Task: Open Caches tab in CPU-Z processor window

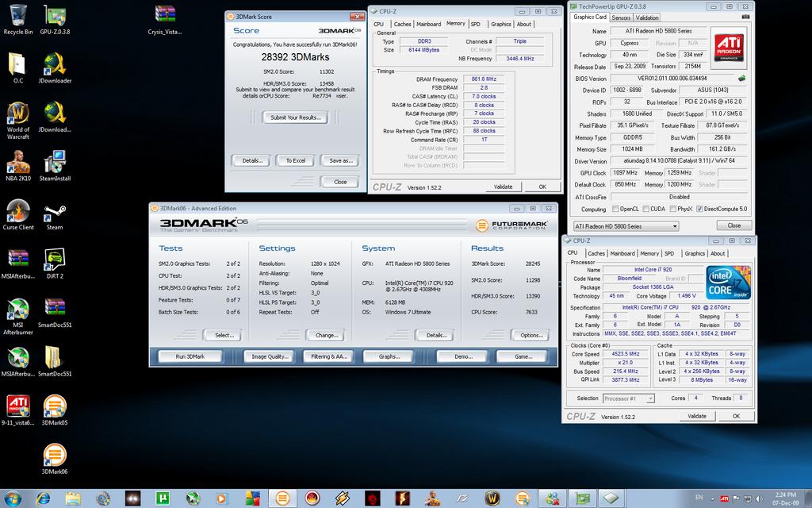Action: (x=596, y=253)
